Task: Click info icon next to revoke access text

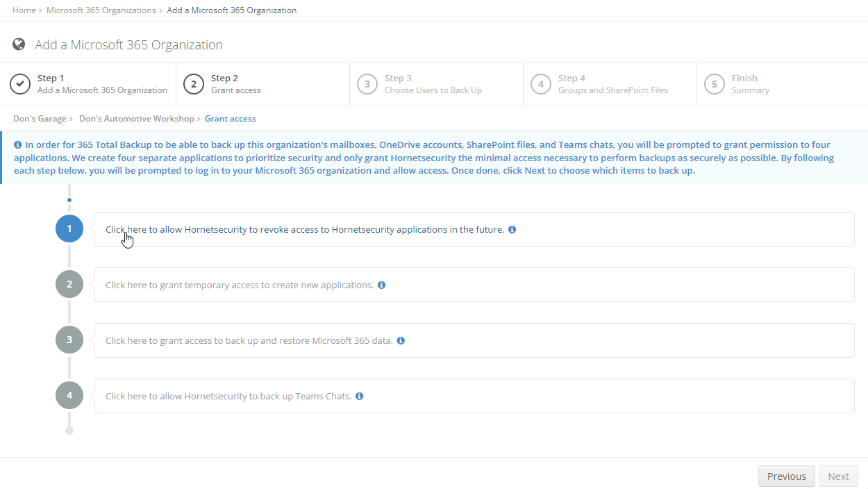Action: click(512, 229)
